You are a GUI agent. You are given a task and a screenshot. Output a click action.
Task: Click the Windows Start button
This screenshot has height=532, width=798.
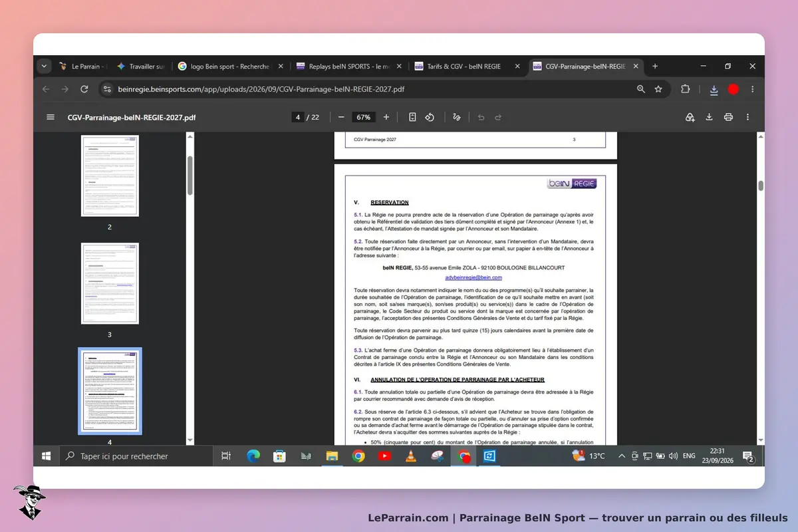[x=47, y=456]
